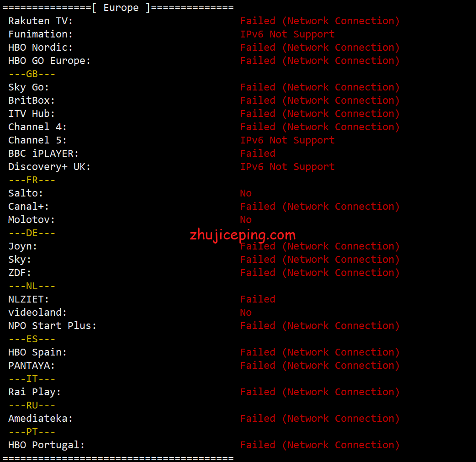Click the Rakuten TV label
The width and height of the screenshot is (476, 462).
40,21
